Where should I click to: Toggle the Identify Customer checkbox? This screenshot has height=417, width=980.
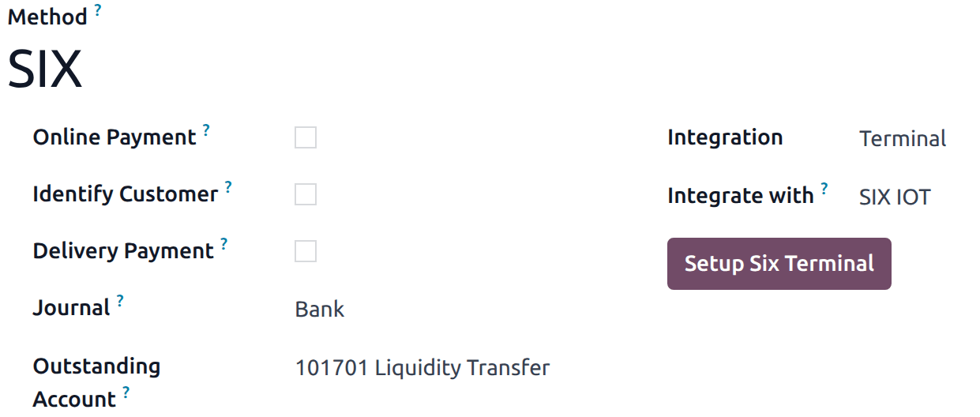(306, 195)
